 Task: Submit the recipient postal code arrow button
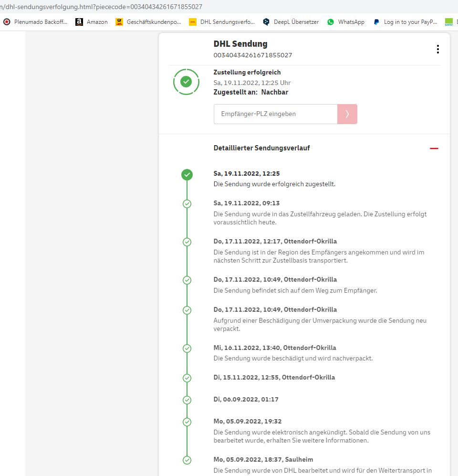[x=347, y=114]
